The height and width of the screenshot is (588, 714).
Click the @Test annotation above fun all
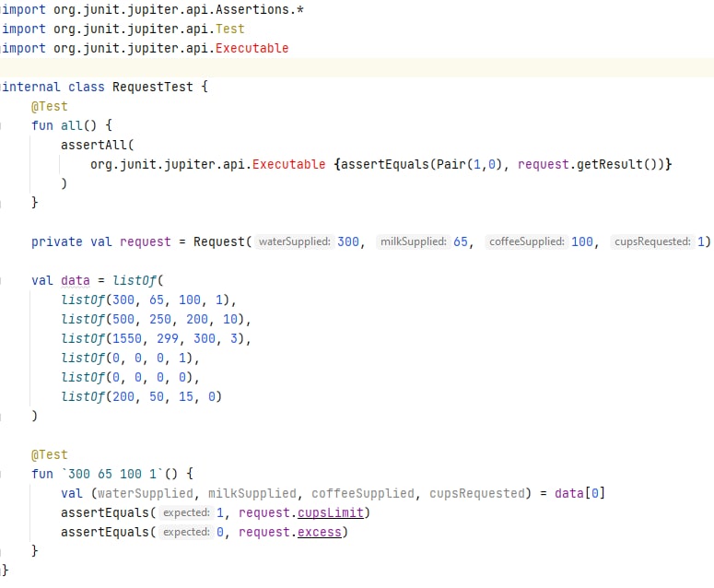tap(49, 107)
